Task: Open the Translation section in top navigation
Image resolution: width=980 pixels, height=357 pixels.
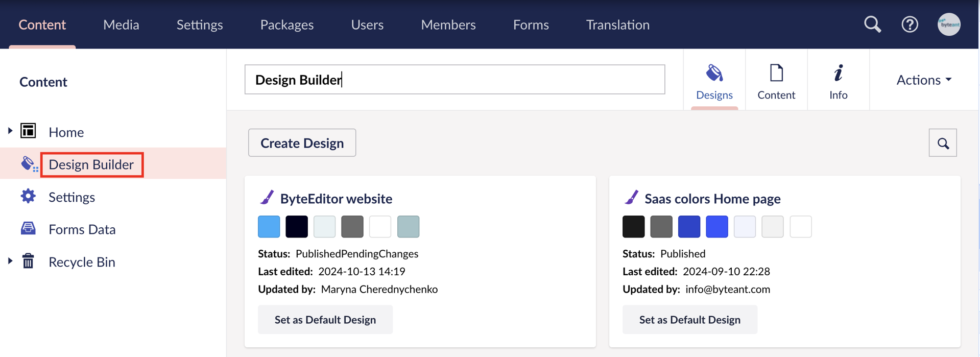Action: [617, 25]
